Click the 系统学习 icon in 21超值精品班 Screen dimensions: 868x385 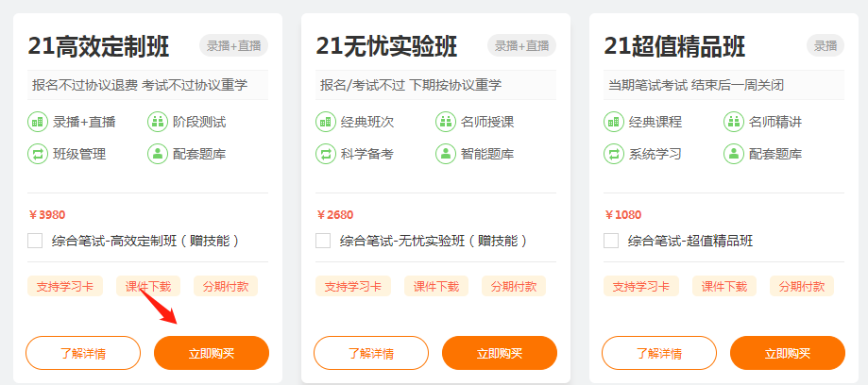pyautogui.click(x=613, y=154)
